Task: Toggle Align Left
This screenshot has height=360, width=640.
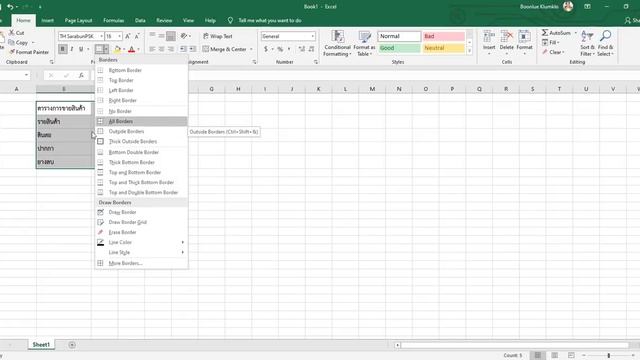Action: [152, 49]
